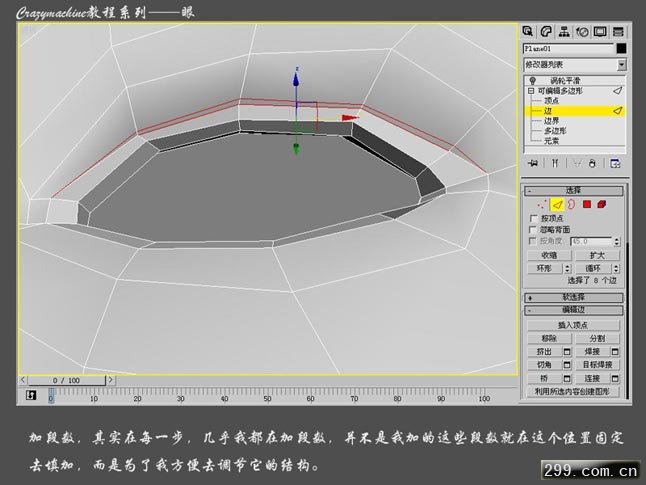Open the black object color swatch
The image size is (646, 485).
click(621, 49)
